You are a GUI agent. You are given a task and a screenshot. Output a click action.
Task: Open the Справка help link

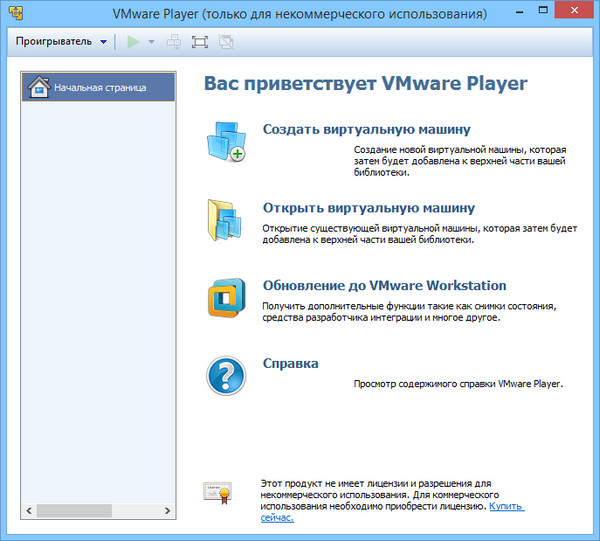pos(290,363)
